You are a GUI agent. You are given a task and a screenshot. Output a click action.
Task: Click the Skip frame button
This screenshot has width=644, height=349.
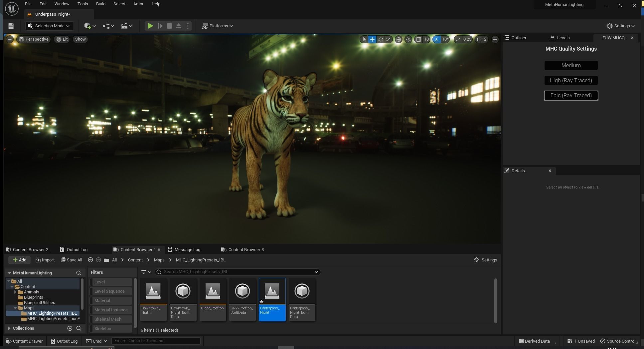click(x=160, y=26)
